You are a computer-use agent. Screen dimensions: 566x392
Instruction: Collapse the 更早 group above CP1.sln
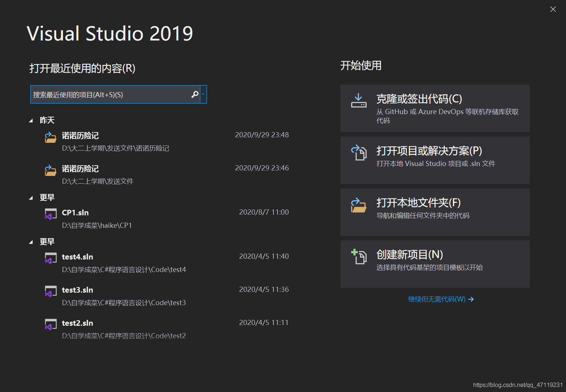[x=31, y=198]
